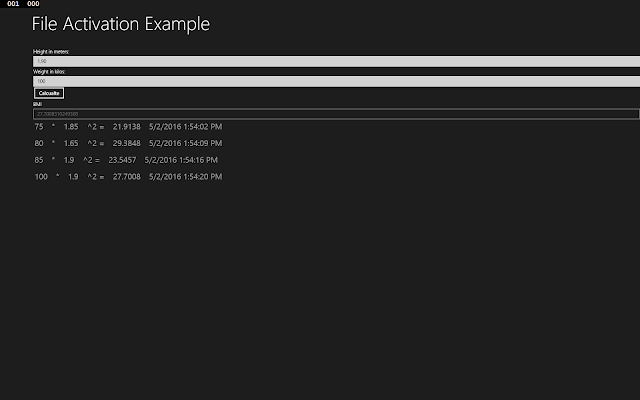Click the File Activation Example title
Screen dimensions: 640x400
pos(121,24)
